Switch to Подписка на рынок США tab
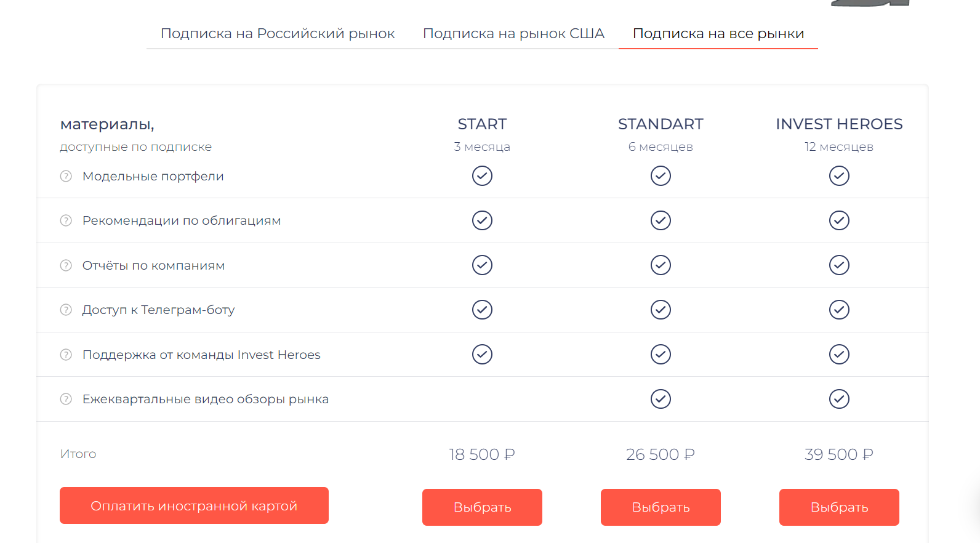The height and width of the screenshot is (543, 980). pyautogui.click(x=513, y=34)
